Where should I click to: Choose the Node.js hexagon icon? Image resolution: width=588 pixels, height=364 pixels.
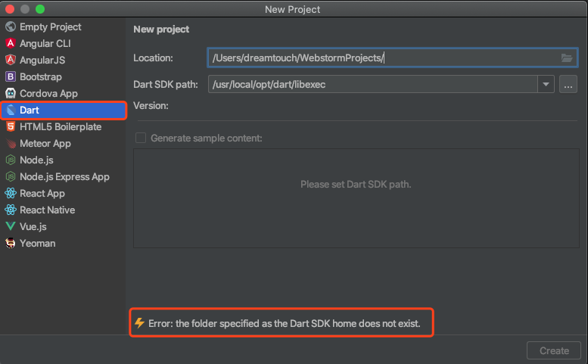[x=11, y=160]
